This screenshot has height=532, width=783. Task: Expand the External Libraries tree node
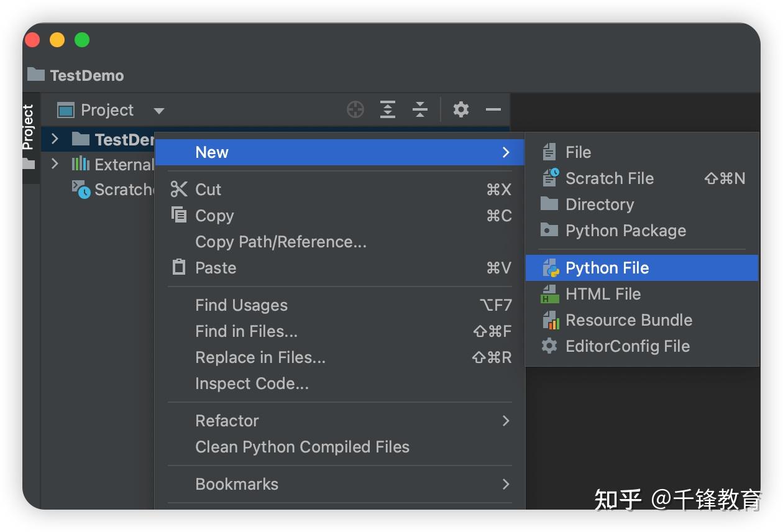coord(55,164)
